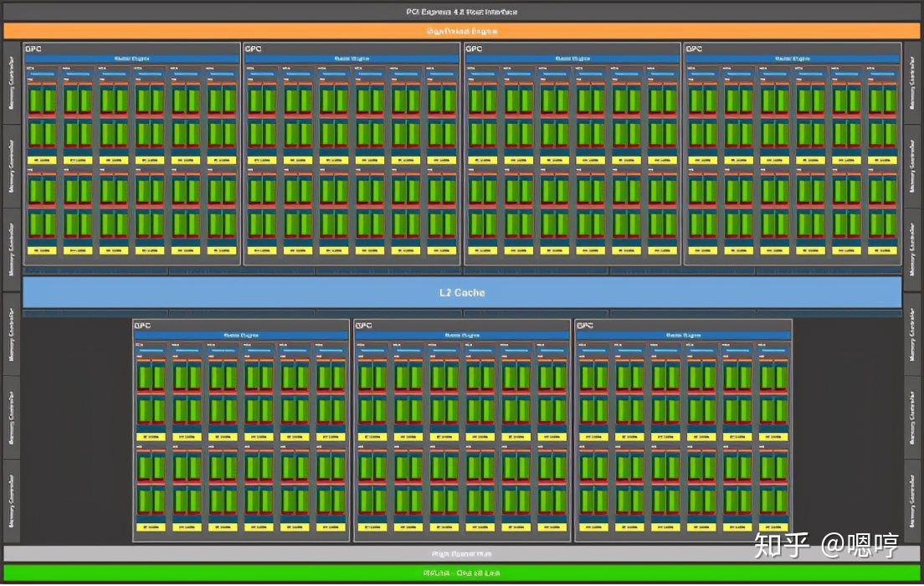Click Raster Engine bar in bottom-middle GPC
Screen dimensions: 924x586
click(x=462, y=335)
